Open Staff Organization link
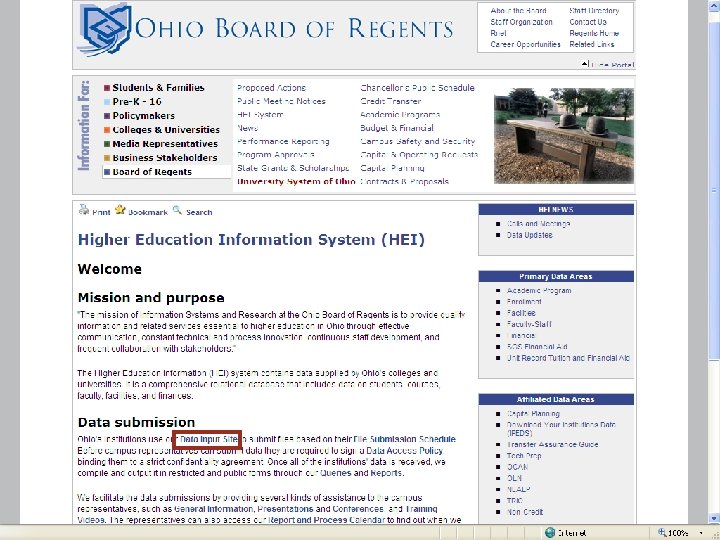The image size is (720, 540). [x=521, y=22]
